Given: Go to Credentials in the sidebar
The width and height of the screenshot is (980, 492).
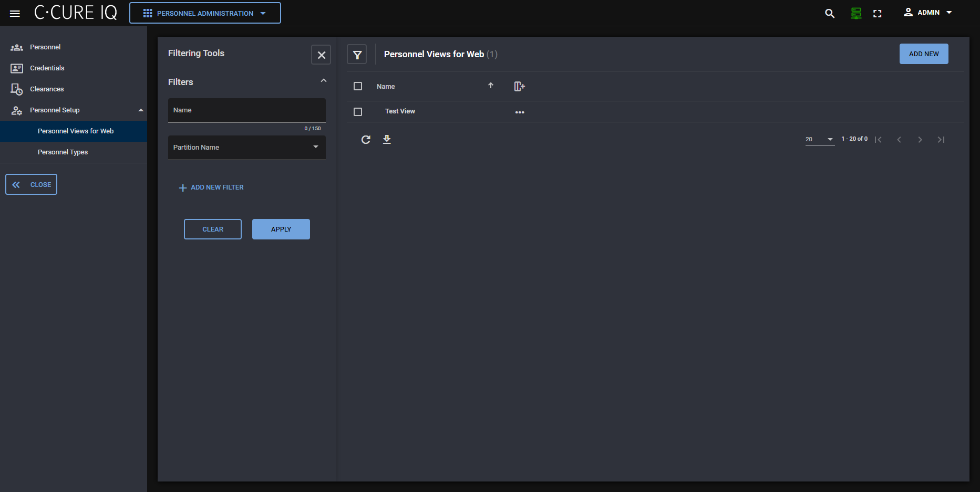Looking at the screenshot, I should pos(47,68).
